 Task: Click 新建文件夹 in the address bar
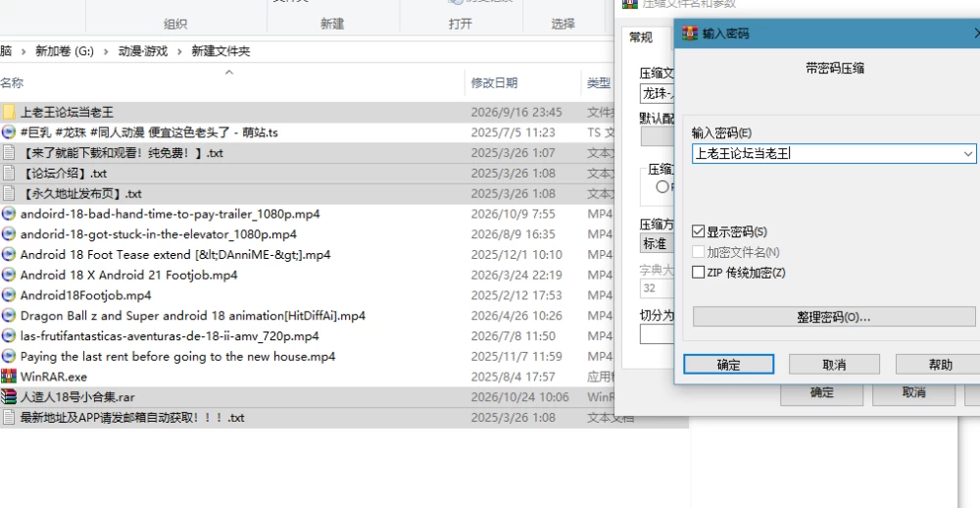click(220, 51)
